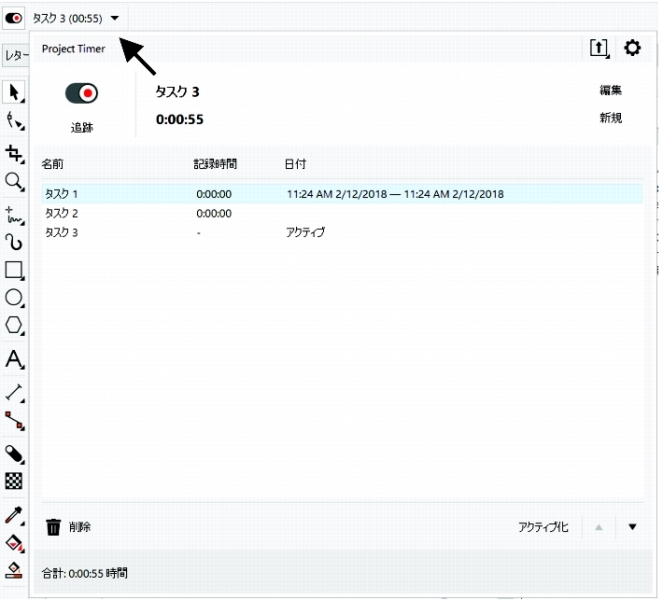
Task: Toggle the small timer switch in top bar
Action: pyautogui.click(x=14, y=18)
